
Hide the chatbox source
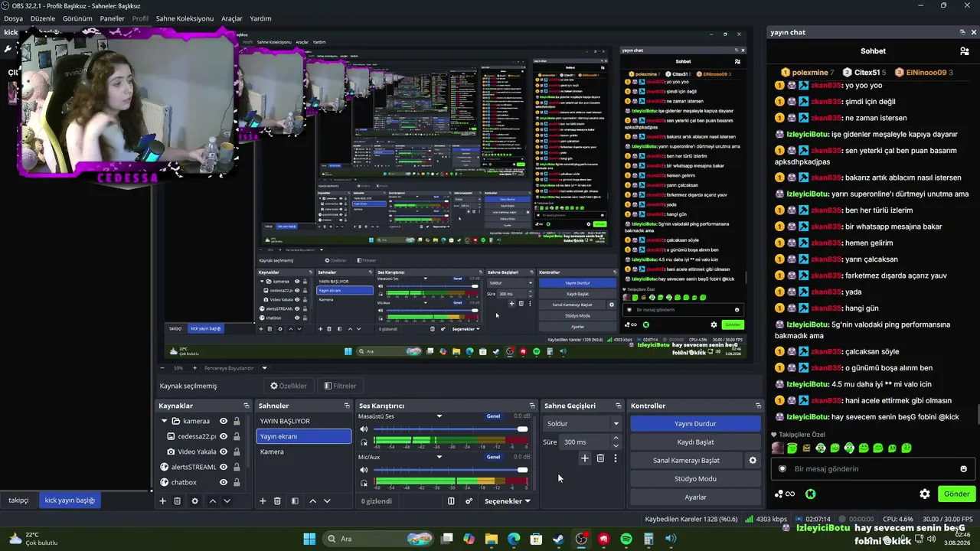(x=224, y=482)
